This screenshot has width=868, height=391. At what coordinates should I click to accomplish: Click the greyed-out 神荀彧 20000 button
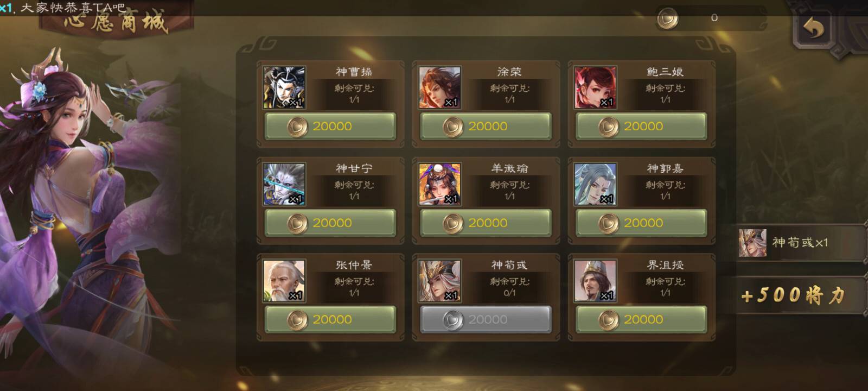click(486, 320)
